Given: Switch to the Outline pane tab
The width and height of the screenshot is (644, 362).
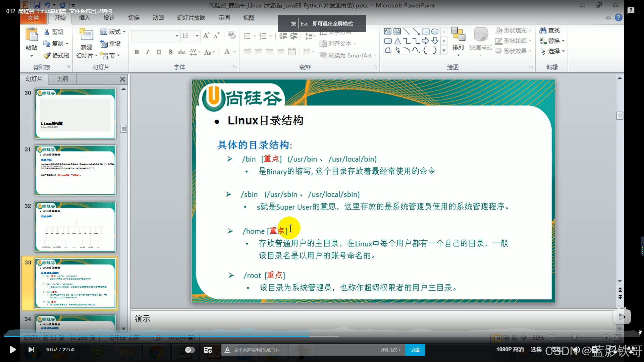Looking at the screenshot, I should [x=62, y=79].
